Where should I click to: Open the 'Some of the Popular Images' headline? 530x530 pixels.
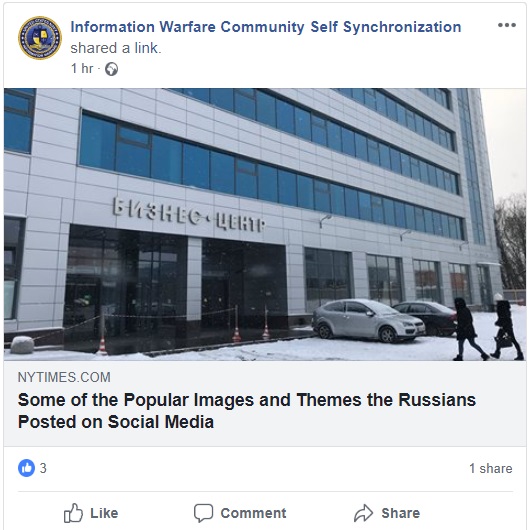[247, 411]
